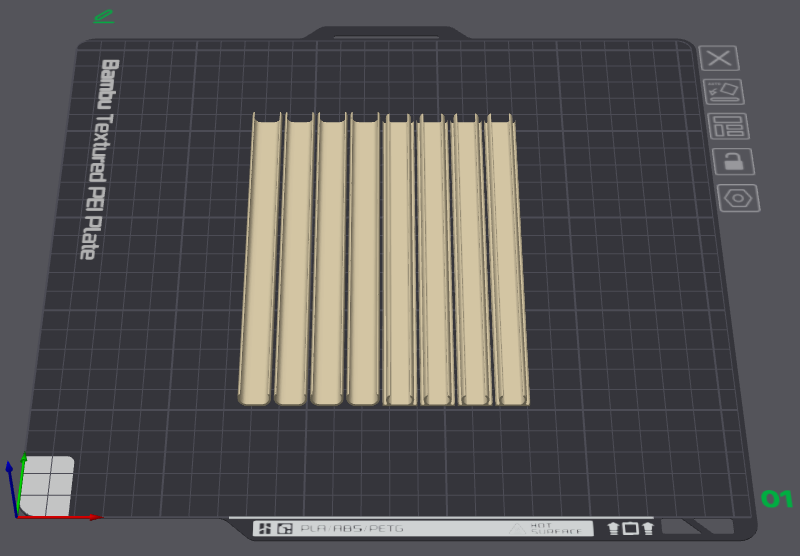Arrange objects on the plate icon
Image resolution: width=800 pixels, height=556 pixels.
click(728, 126)
